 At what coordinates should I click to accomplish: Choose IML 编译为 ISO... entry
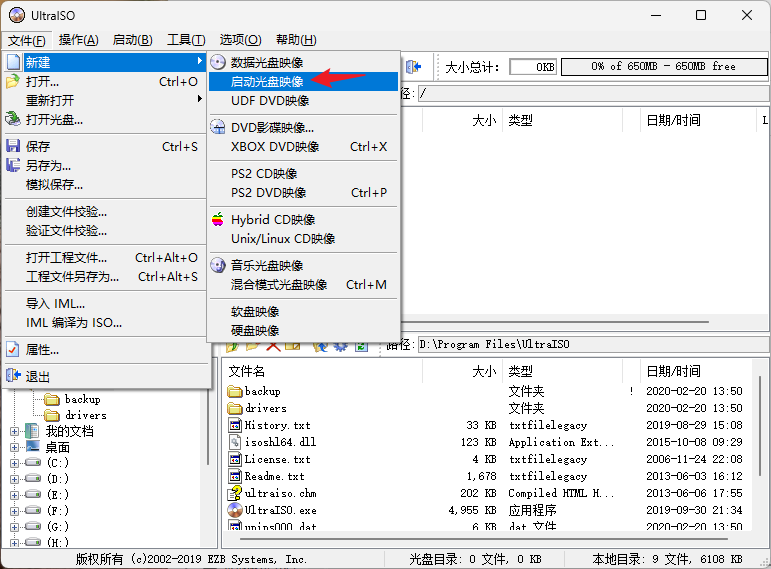pos(105,323)
